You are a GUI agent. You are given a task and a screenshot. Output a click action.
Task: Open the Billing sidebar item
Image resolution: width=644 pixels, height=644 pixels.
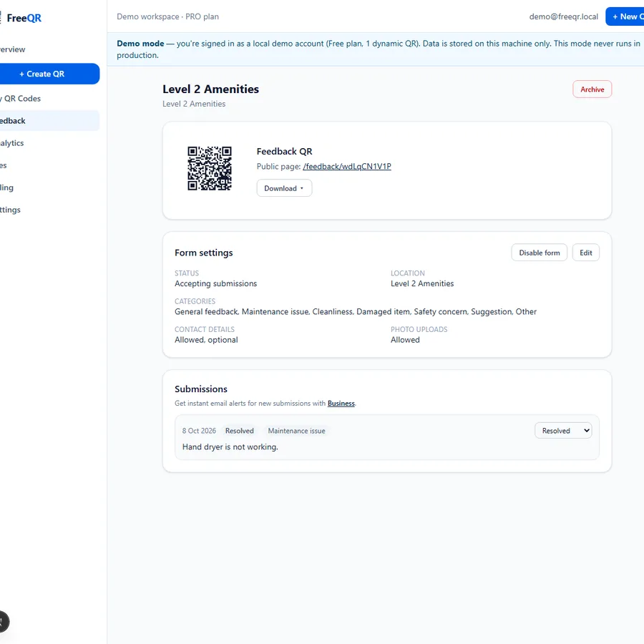click(x=7, y=187)
